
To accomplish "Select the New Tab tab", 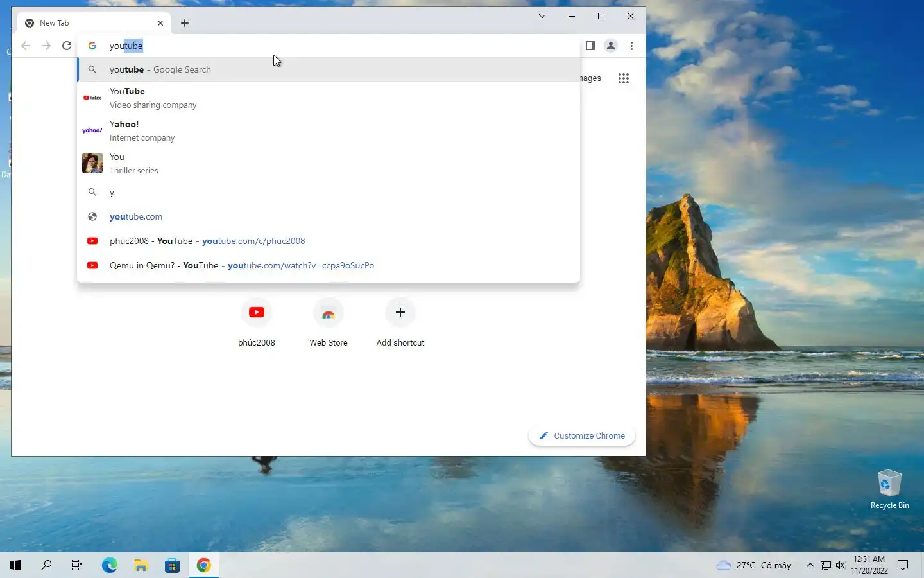I will coord(94,23).
